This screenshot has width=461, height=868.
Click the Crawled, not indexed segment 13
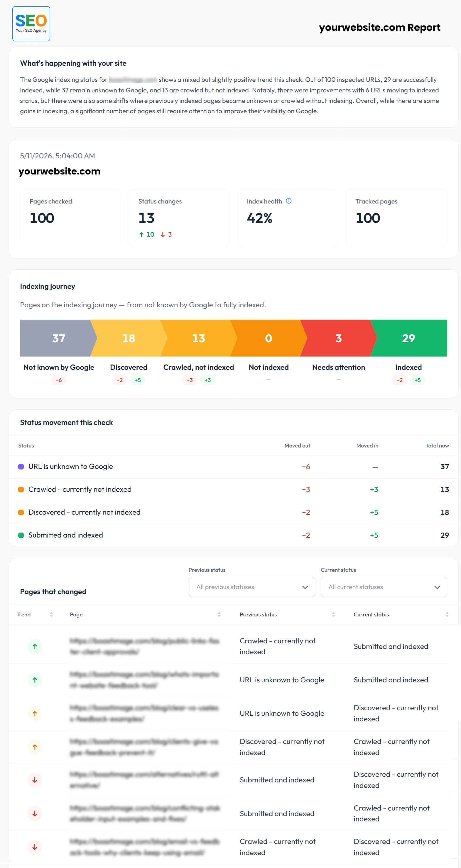(x=199, y=338)
